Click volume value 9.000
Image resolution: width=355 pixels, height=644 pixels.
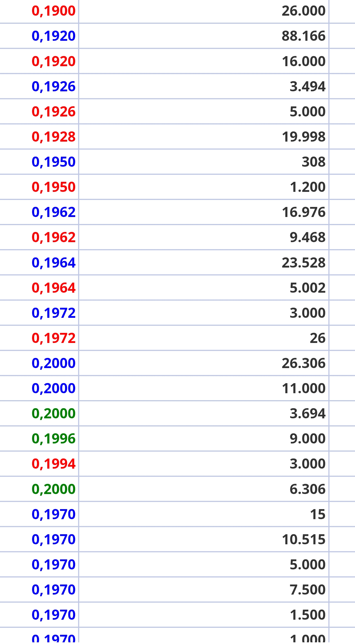point(308,439)
